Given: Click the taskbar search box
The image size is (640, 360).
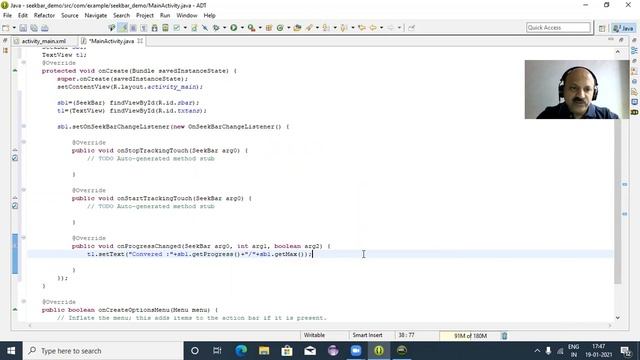Looking at the screenshot, I should (103, 351).
